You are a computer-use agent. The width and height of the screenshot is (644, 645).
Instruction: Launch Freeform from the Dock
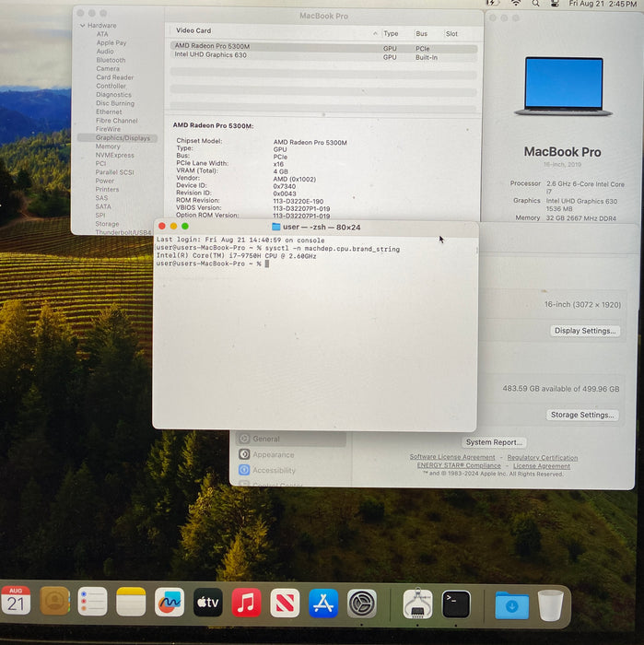click(x=170, y=603)
